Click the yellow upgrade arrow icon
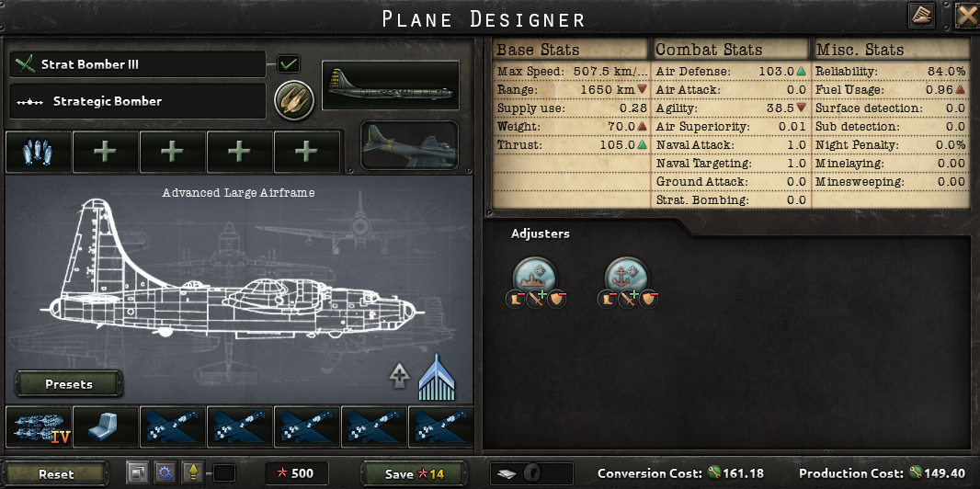 click(x=193, y=472)
